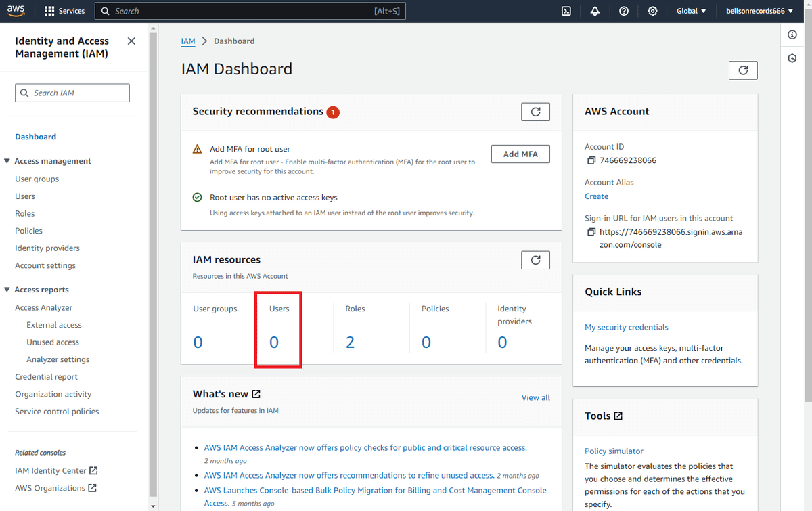
Task: Click the Search IAM field
Action: [x=72, y=93]
